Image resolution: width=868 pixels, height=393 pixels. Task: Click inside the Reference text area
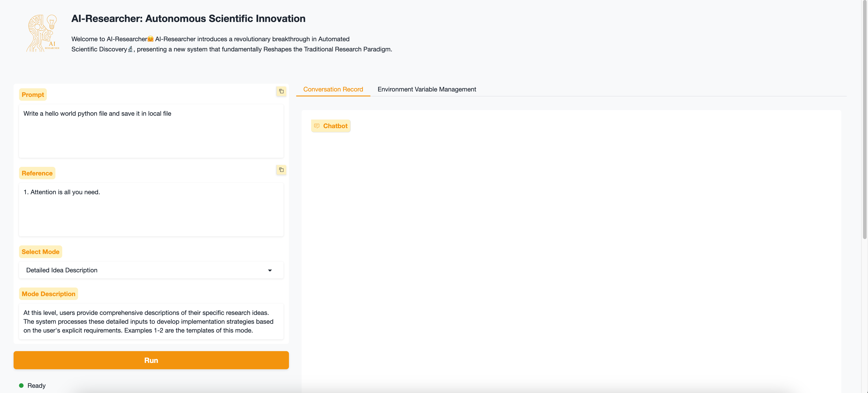pyautogui.click(x=151, y=209)
